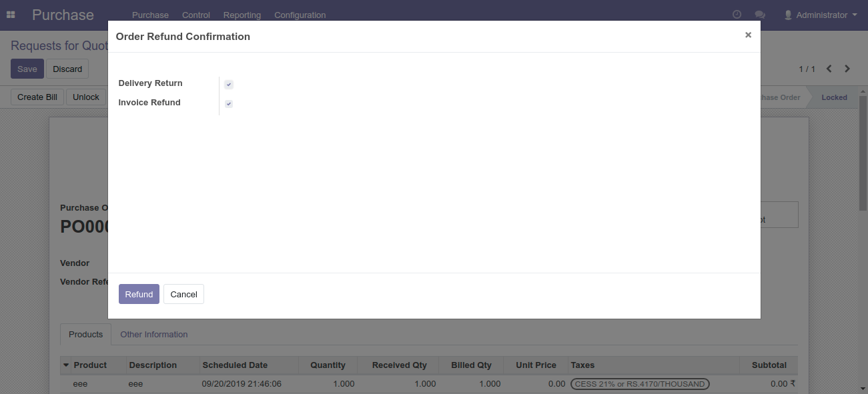The image size is (868, 394).
Task: Open scheduled activities via the clock icon
Action: [736, 14]
